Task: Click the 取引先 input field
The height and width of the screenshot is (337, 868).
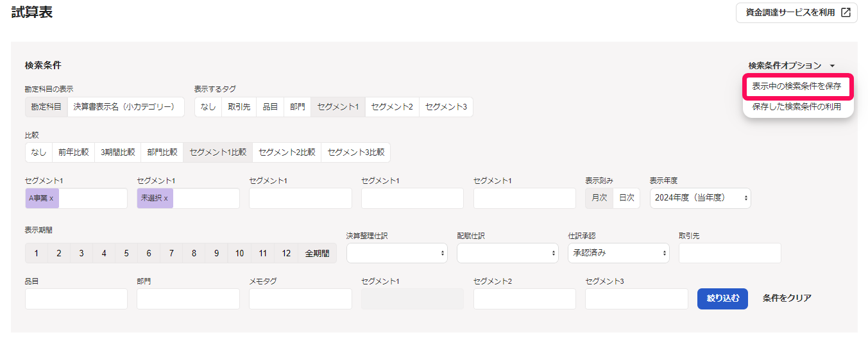Action: click(729, 253)
